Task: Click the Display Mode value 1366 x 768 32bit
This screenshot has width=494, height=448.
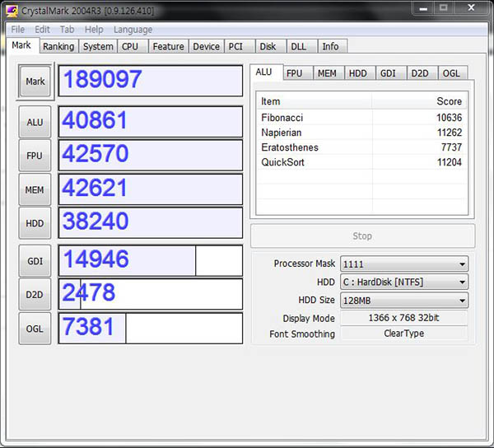Action: click(404, 318)
